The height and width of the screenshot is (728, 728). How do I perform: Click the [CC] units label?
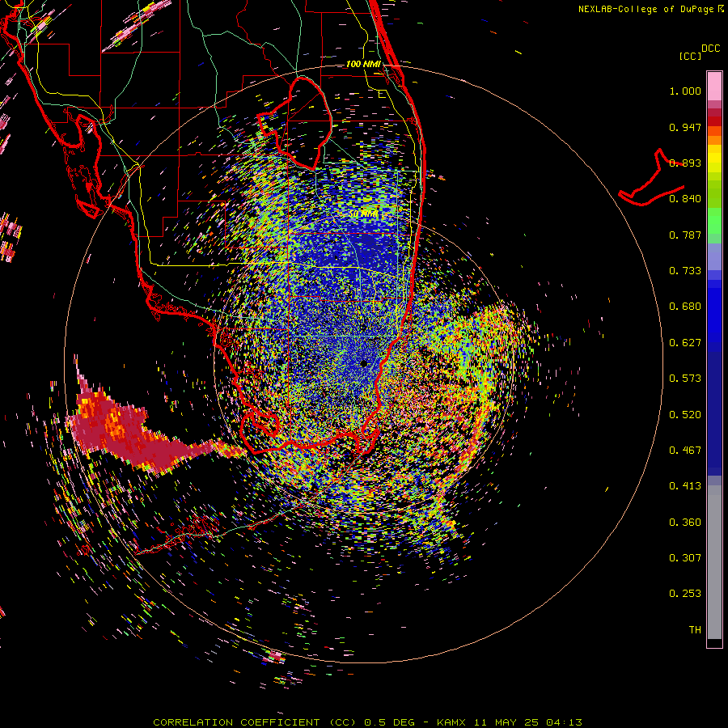690,56
